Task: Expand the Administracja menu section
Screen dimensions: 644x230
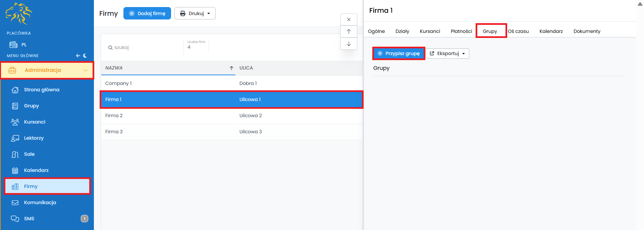Action: click(47, 70)
